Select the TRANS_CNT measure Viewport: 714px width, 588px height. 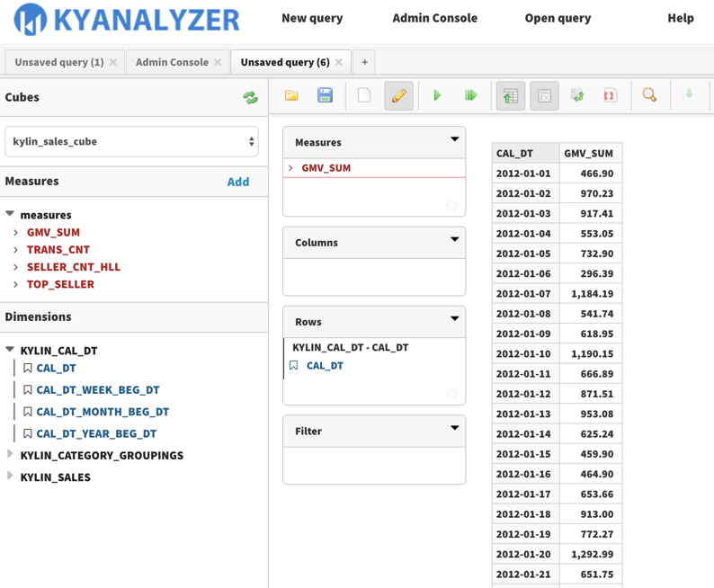(x=58, y=249)
